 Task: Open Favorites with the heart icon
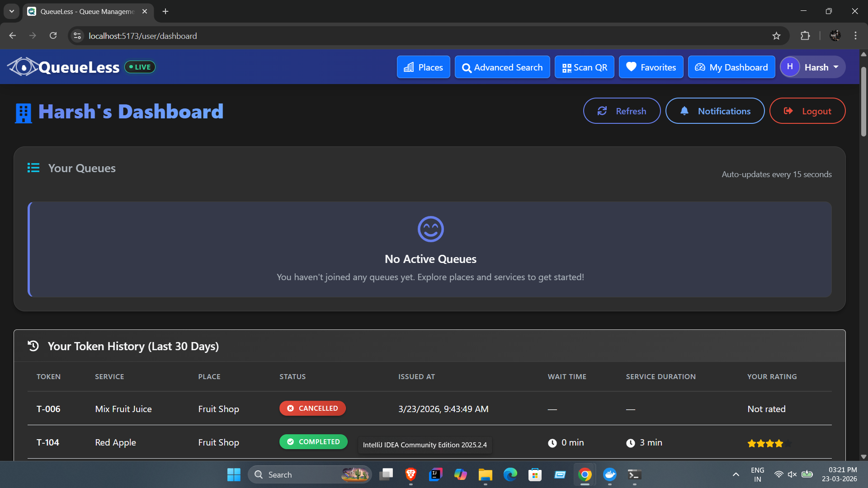[651, 67]
